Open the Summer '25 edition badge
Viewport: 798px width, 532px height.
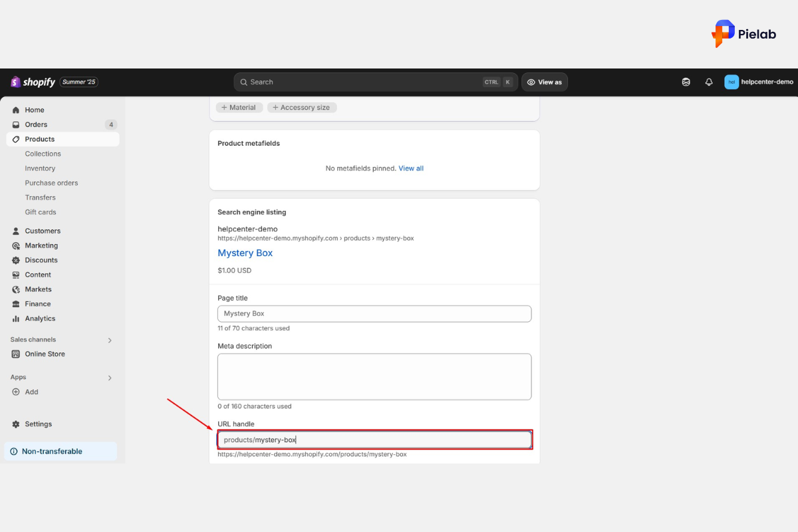79,82
